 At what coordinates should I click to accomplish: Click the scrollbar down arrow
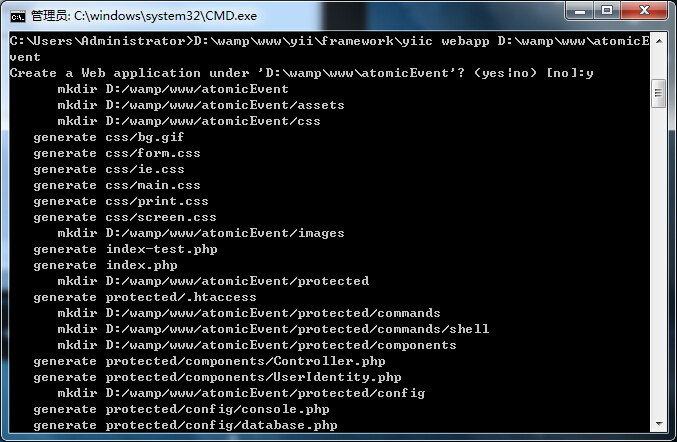click(659, 424)
